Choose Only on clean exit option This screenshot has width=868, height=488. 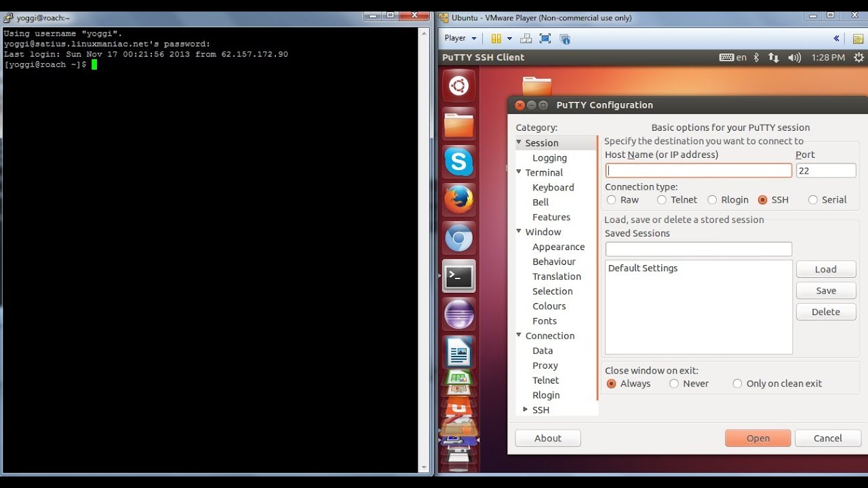[738, 384]
